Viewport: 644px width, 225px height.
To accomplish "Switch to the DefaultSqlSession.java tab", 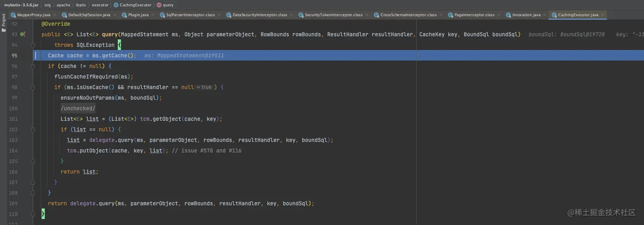I will [89, 15].
